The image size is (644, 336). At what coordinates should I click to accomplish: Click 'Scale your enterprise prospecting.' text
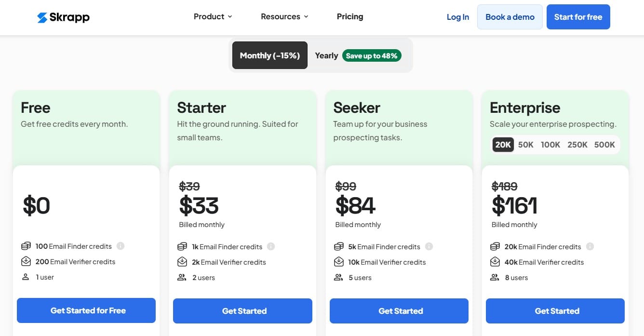(x=553, y=124)
